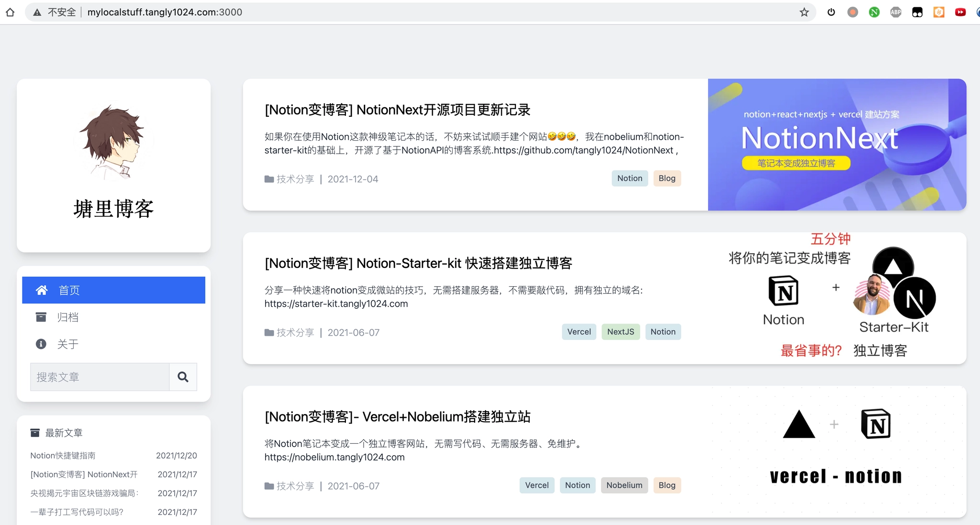The image size is (980, 525).
Task: Select the Blog tag on NotionNext post
Action: pyautogui.click(x=667, y=178)
